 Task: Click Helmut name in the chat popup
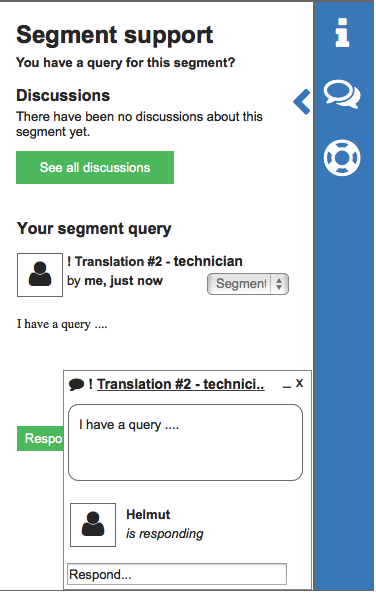pyautogui.click(x=148, y=514)
